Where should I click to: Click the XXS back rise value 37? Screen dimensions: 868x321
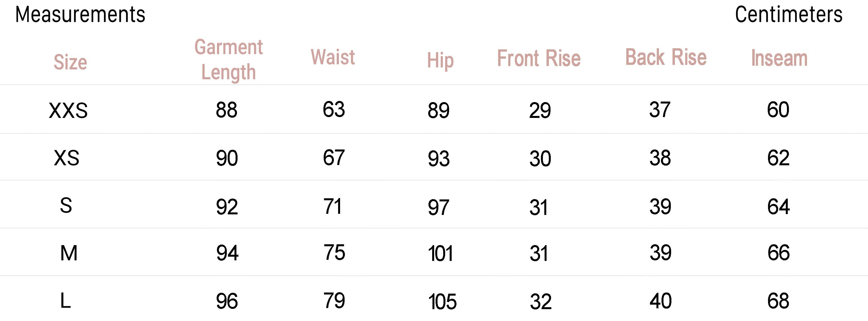click(660, 110)
